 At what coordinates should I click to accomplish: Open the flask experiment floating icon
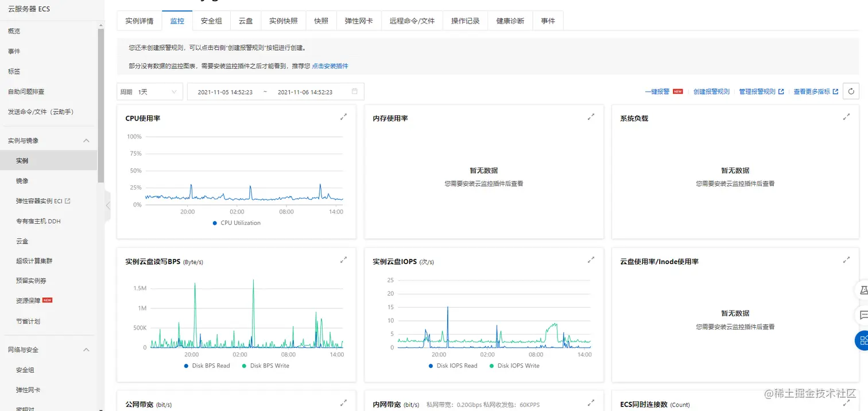pyautogui.click(x=863, y=290)
